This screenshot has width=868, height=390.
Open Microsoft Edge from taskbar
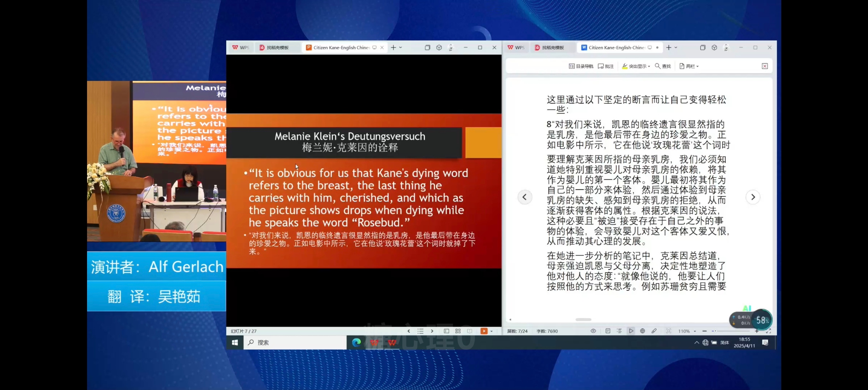click(x=356, y=342)
